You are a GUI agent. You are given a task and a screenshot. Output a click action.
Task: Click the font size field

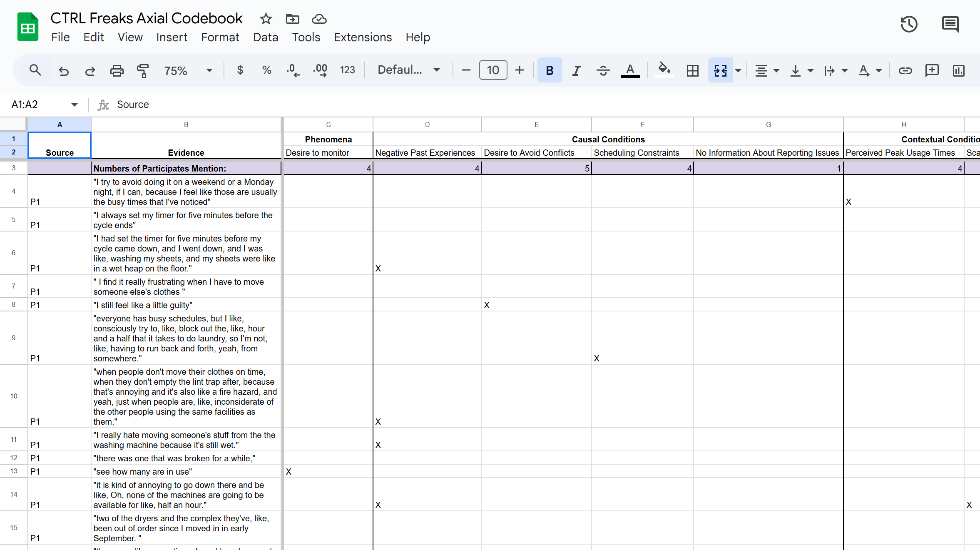pyautogui.click(x=493, y=70)
